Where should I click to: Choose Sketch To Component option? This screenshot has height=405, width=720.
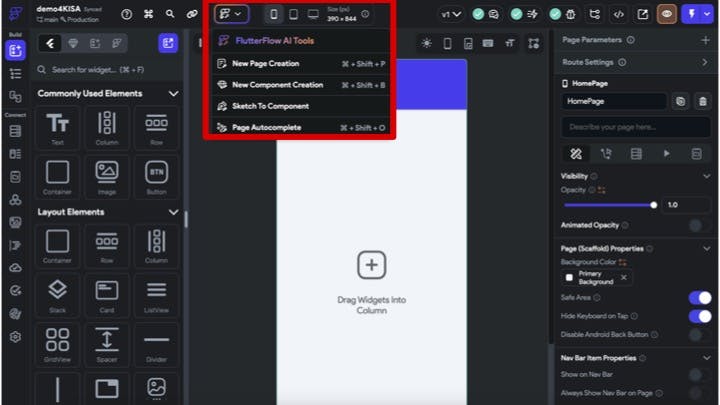(x=301, y=106)
